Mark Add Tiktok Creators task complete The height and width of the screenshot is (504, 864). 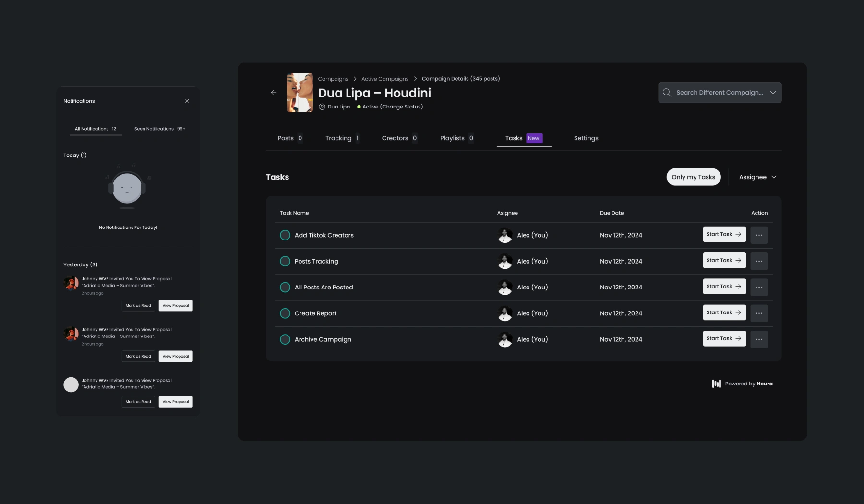[x=285, y=235]
